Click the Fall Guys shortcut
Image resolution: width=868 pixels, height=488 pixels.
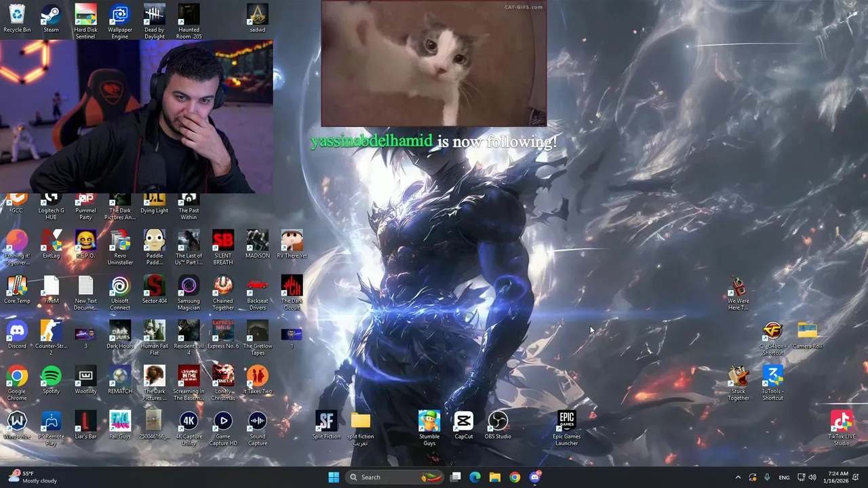[x=120, y=425]
